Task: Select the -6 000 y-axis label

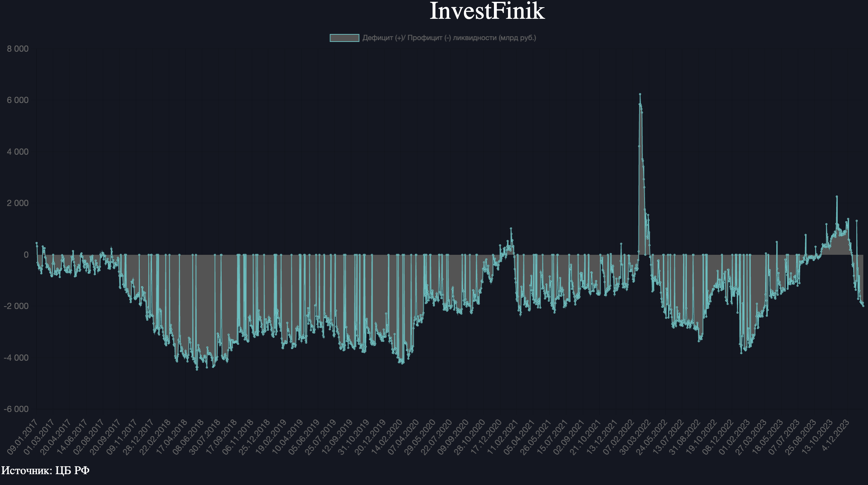Action: pos(16,409)
